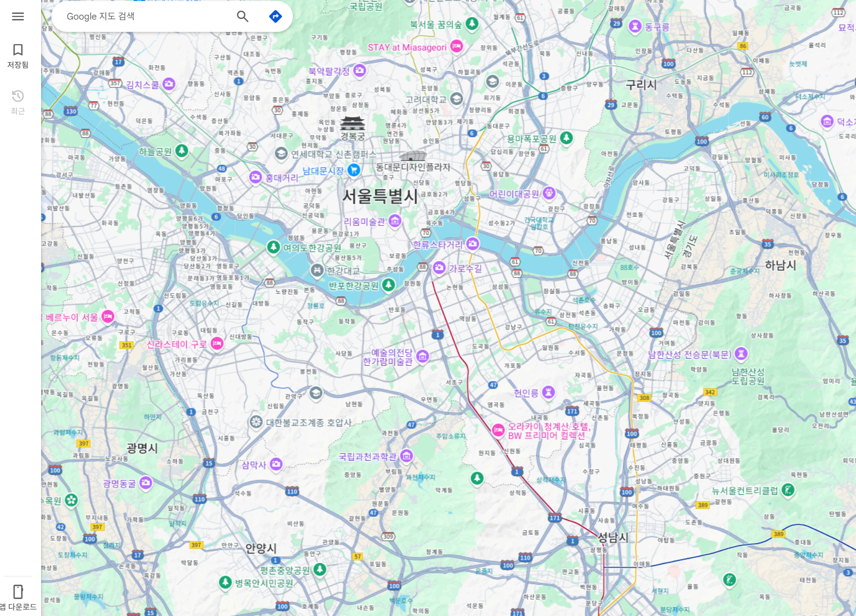Click the 국립과천과학관 museum marker
Screen dimensions: 856x616
click(x=406, y=456)
